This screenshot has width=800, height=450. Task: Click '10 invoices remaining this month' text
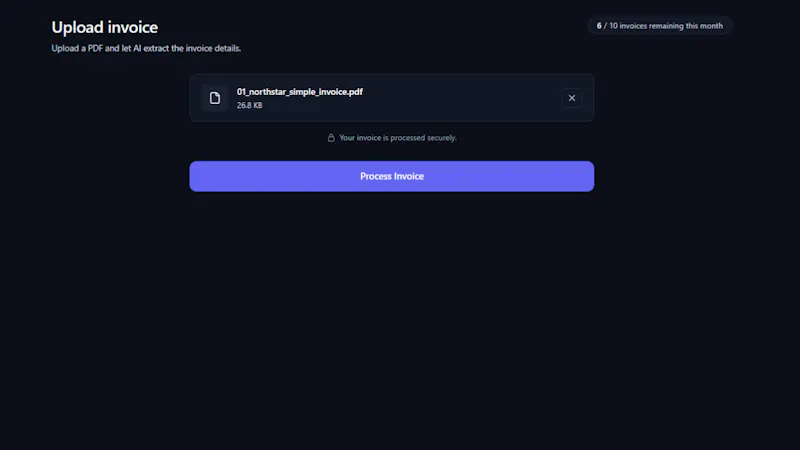pyautogui.click(x=666, y=26)
